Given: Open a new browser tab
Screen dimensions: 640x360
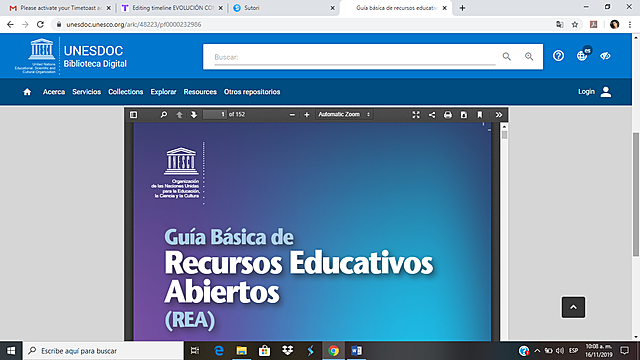Looking at the screenshot, I should [x=462, y=8].
